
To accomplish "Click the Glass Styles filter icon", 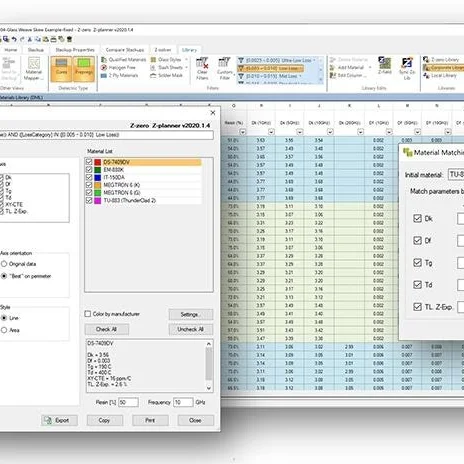I will [x=153, y=60].
